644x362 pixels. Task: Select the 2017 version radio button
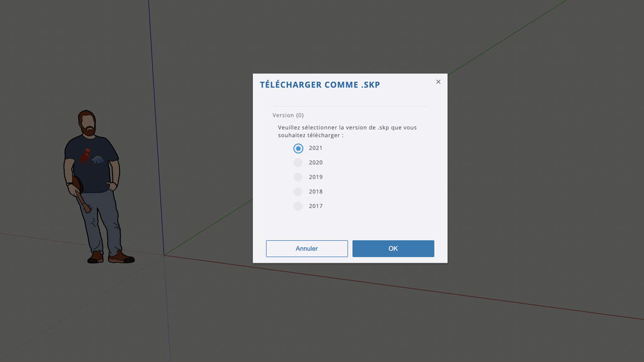[x=297, y=206]
